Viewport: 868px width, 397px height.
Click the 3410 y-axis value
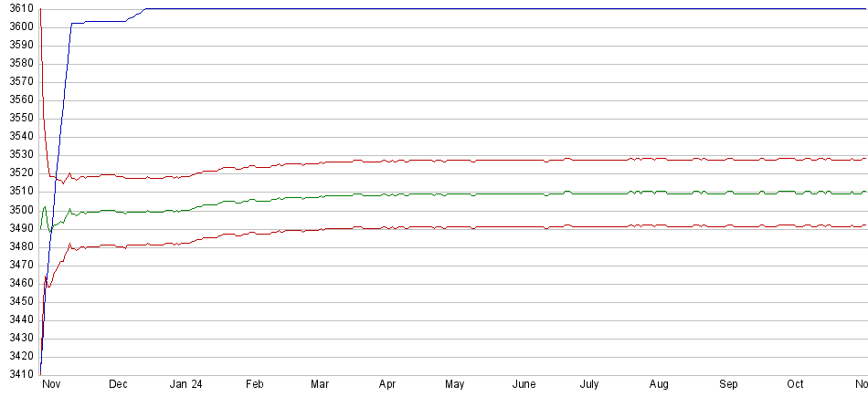click(x=19, y=374)
